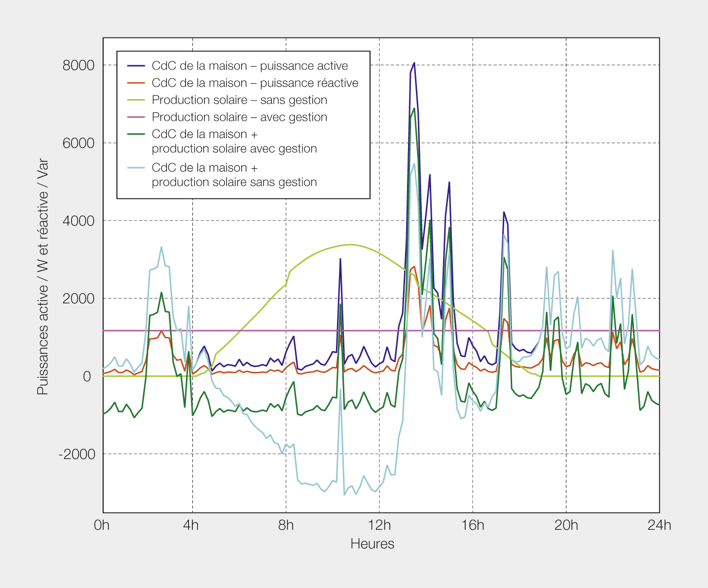Click the orange legend line for puissance réactive
The width and height of the screenshot is (708, 588).
tap(136, 83)
